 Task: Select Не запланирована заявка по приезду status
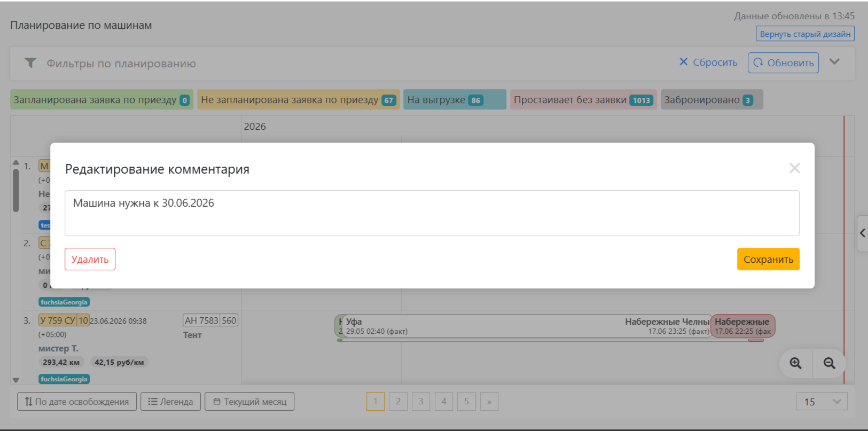click(x=298, y=100)
